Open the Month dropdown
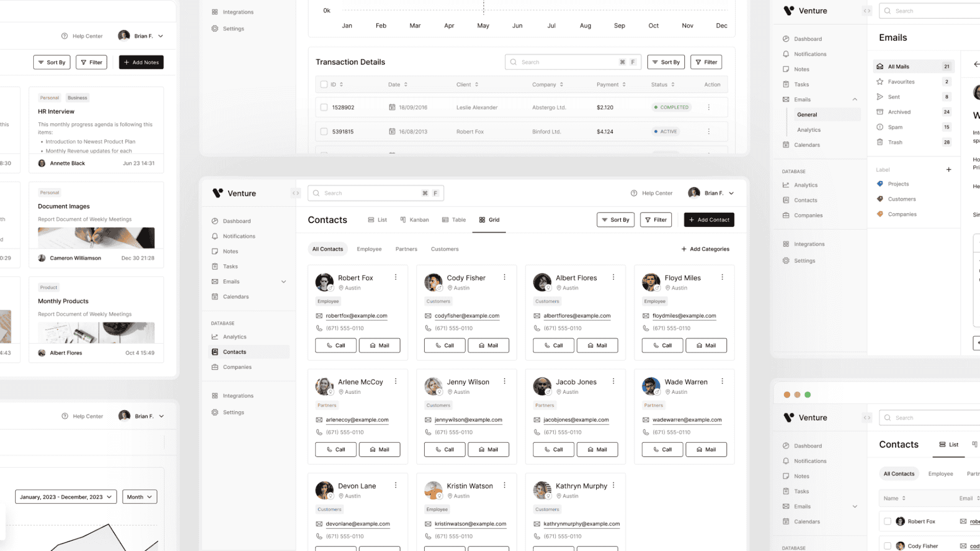 click(x=139, y=496)
